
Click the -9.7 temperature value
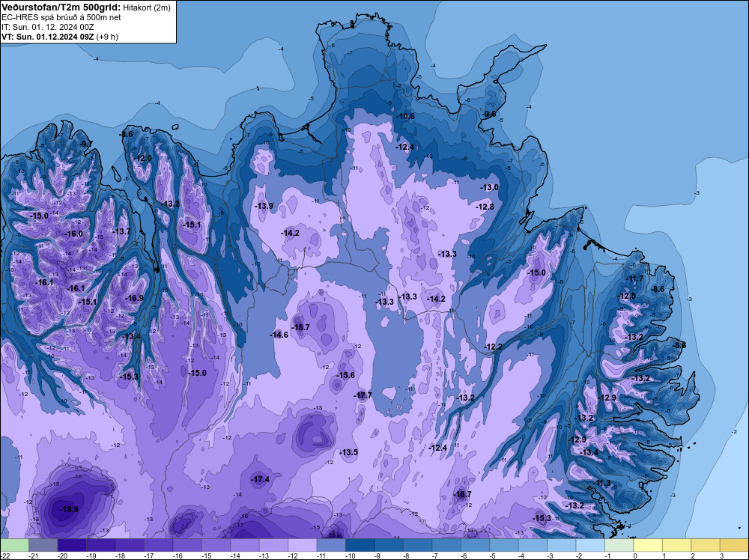86,144
